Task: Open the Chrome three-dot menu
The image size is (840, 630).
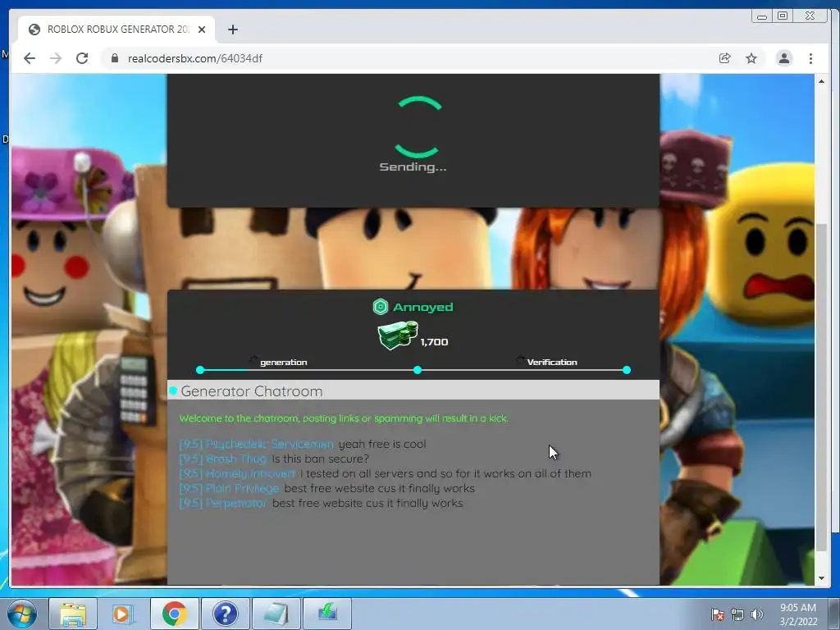Action: tap(810, 58)
